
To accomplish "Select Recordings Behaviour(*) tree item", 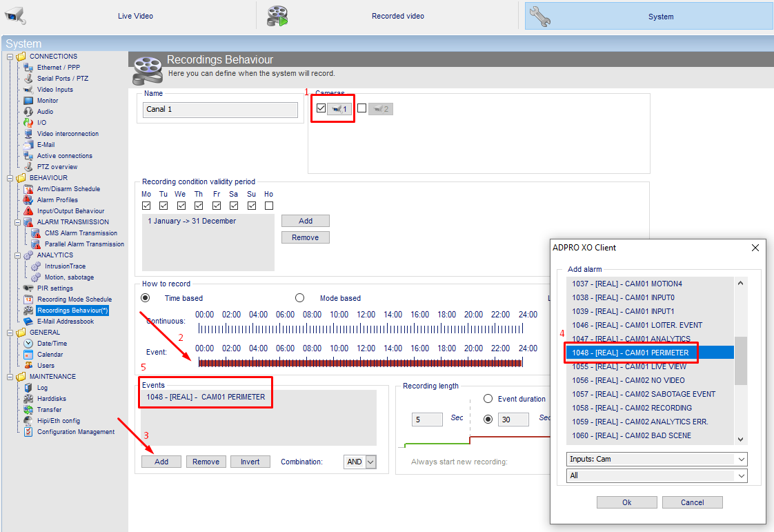I will [72, 311].
